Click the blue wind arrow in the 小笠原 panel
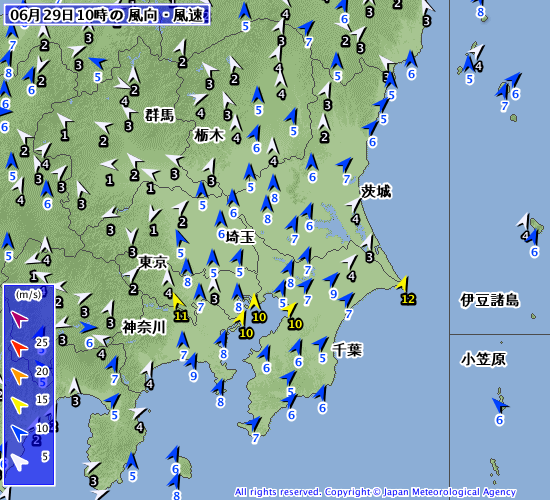 click(499, 405)
